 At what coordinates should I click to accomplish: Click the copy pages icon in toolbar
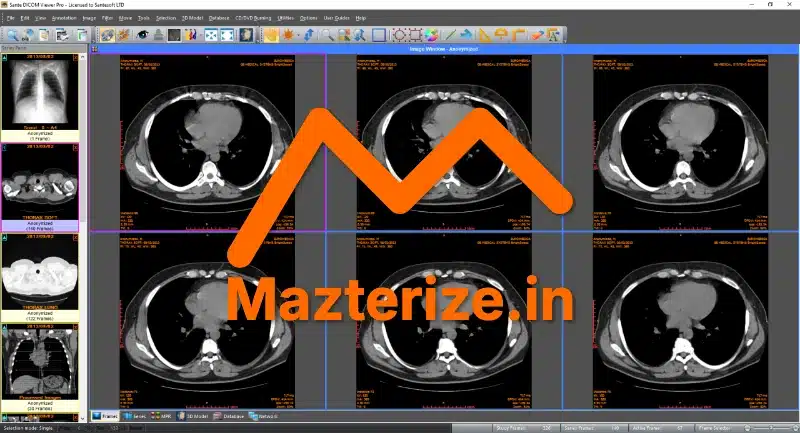(x=82, y=35)
